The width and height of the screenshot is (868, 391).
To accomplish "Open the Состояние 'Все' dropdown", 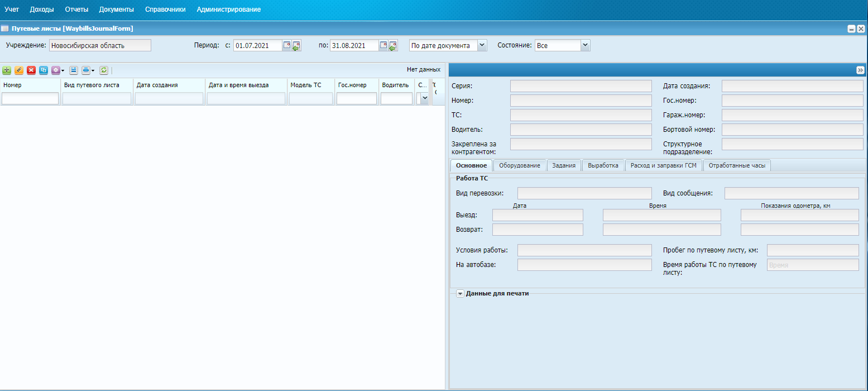I will [585, 45].
